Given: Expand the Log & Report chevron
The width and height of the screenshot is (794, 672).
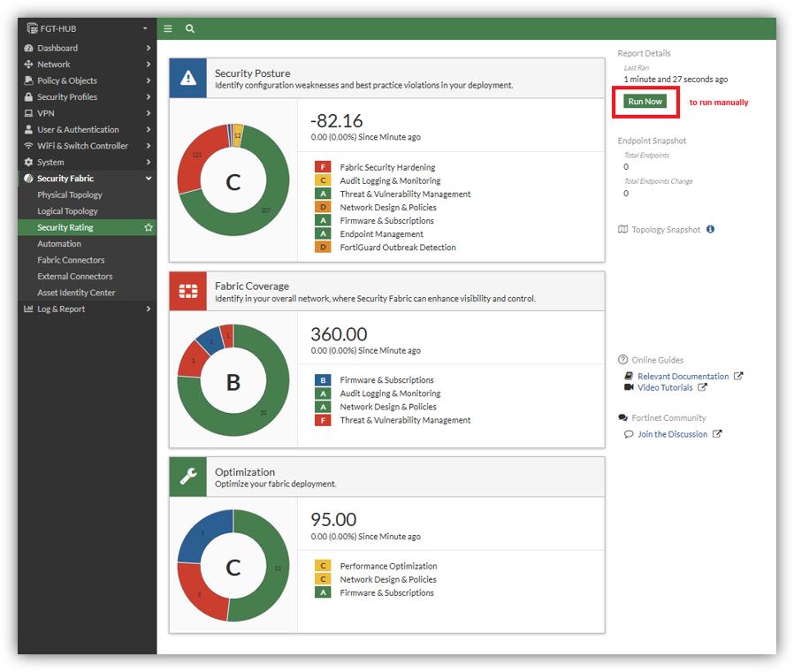Looking at the screenshot, I should pyautogui.click(x=149, y=309).
